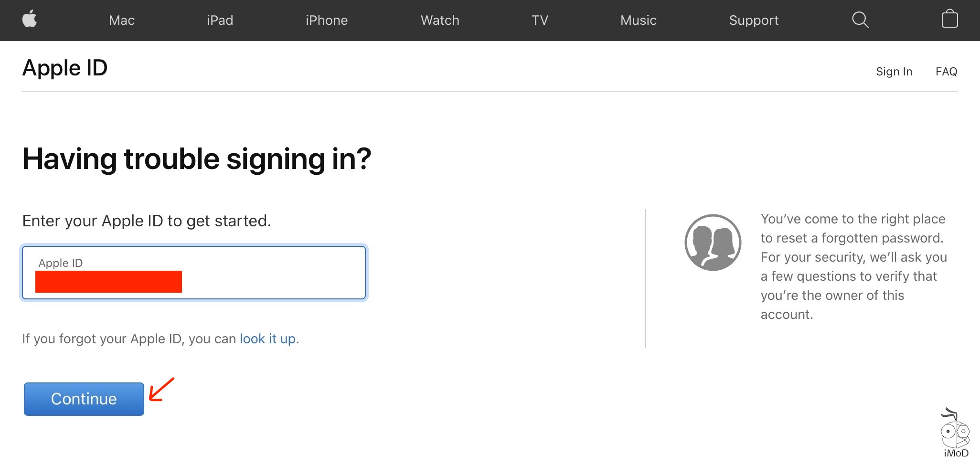Screen dimensions: 980x466
Task: Select Music in the navigation bar
Action: 638,20
